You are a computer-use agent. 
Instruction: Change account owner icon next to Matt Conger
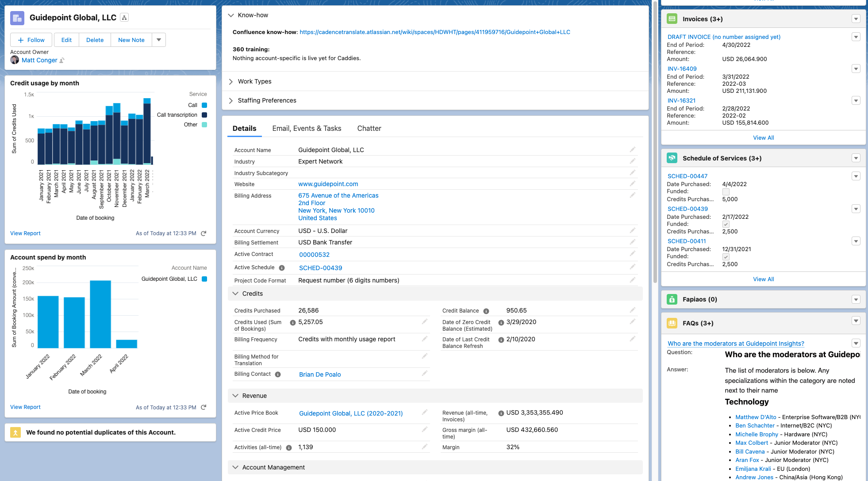coord(62,61)
